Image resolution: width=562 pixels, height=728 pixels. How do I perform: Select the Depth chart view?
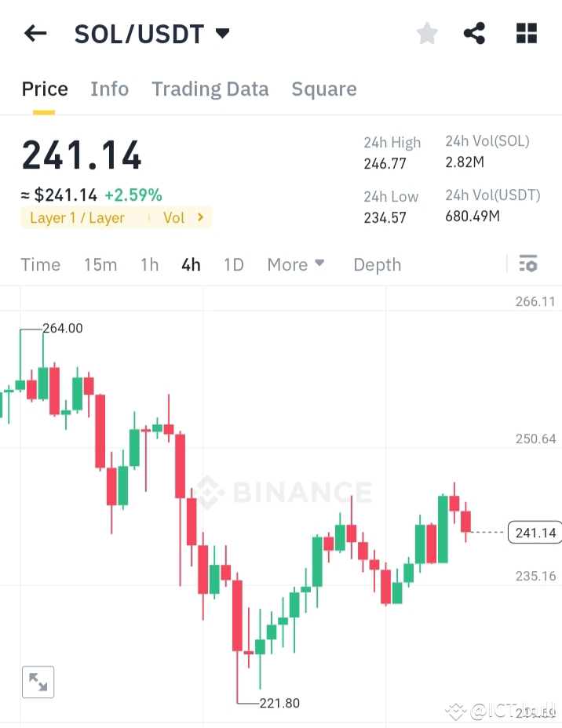[x=377, y=265]
